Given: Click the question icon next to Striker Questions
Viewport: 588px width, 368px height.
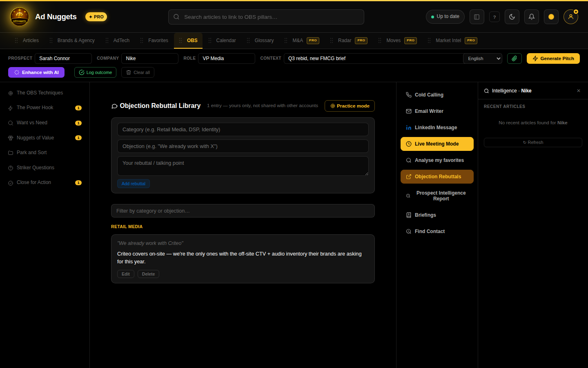Looking at the screenshot, I should coord(11,168).
